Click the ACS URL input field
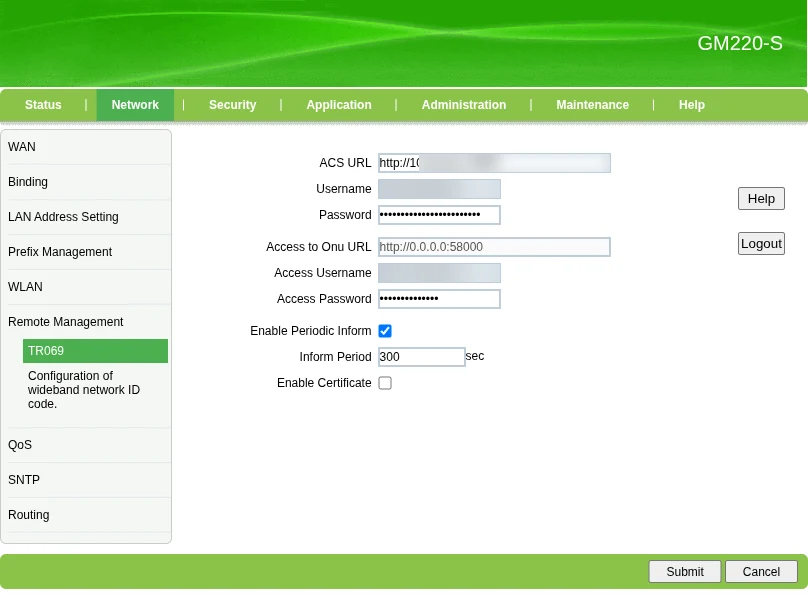Viewport: 808px width, 595px height. click(494, 163)
